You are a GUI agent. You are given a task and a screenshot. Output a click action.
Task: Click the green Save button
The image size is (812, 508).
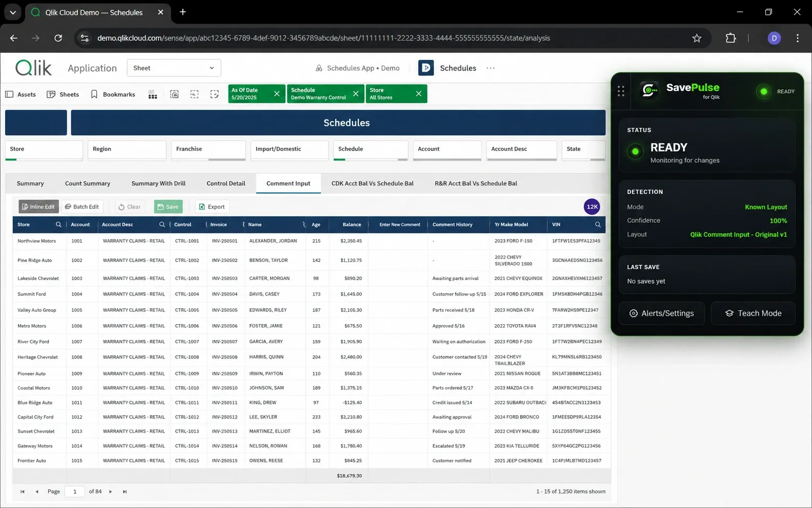point(168,207)
